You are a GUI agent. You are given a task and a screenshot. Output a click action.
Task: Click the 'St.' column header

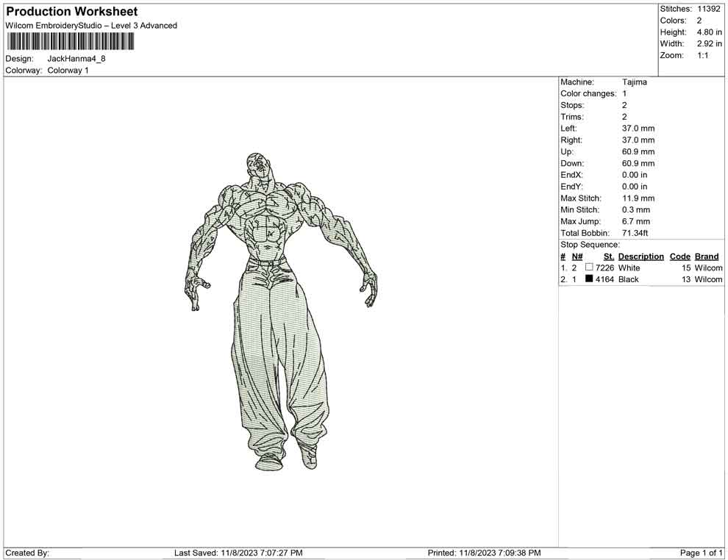[608, 256]
